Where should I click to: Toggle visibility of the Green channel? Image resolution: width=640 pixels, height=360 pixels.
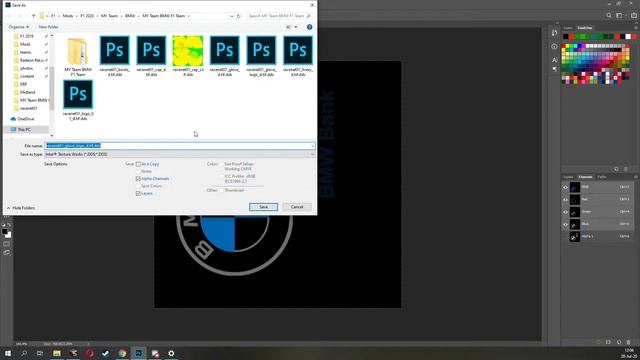[x=565, y=212]
